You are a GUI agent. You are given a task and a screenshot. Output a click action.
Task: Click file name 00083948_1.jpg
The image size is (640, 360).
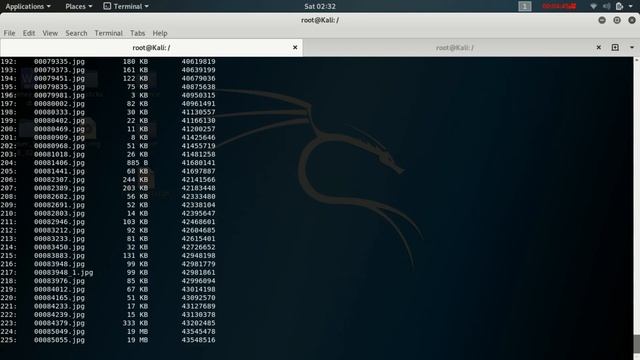[x=63, y=273]
